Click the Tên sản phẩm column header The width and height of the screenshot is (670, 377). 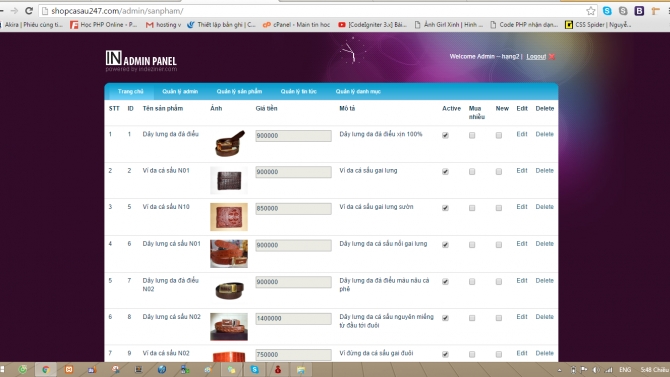pyautogui.click(x=163, y=109)
